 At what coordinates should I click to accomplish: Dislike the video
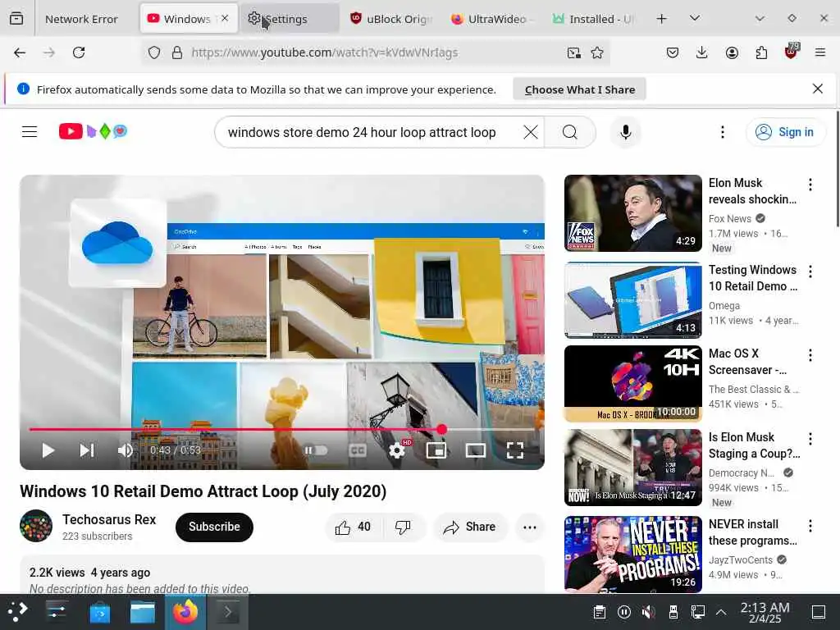(x=403, y=527)
